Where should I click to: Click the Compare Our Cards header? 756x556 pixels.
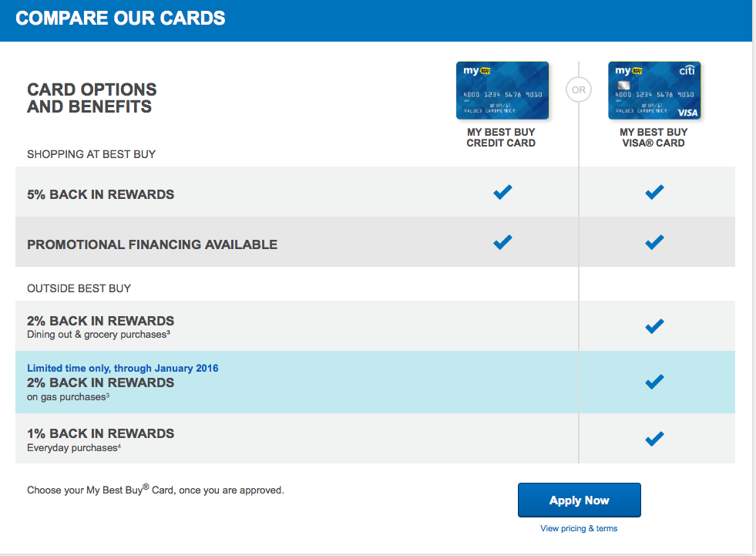pos(120,19)
